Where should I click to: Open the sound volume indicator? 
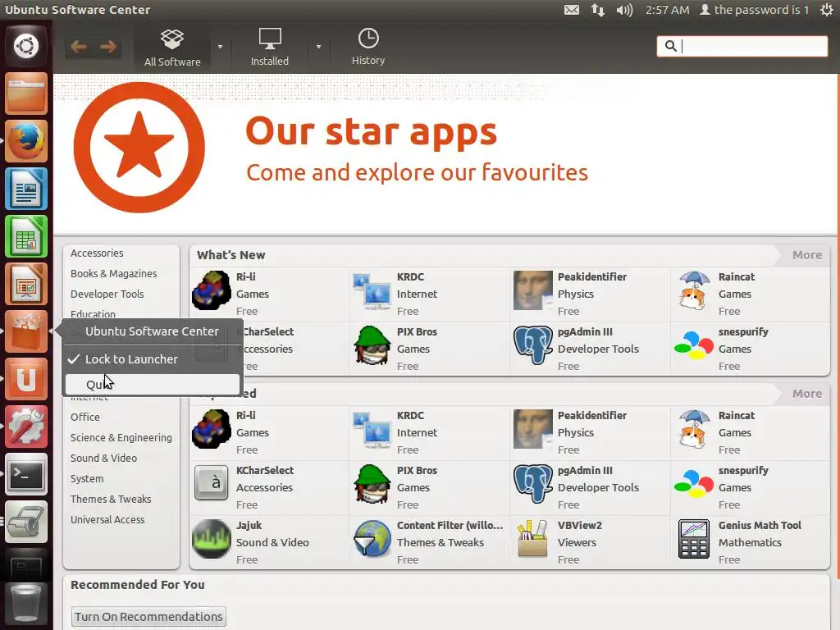[x=624, y=10]
